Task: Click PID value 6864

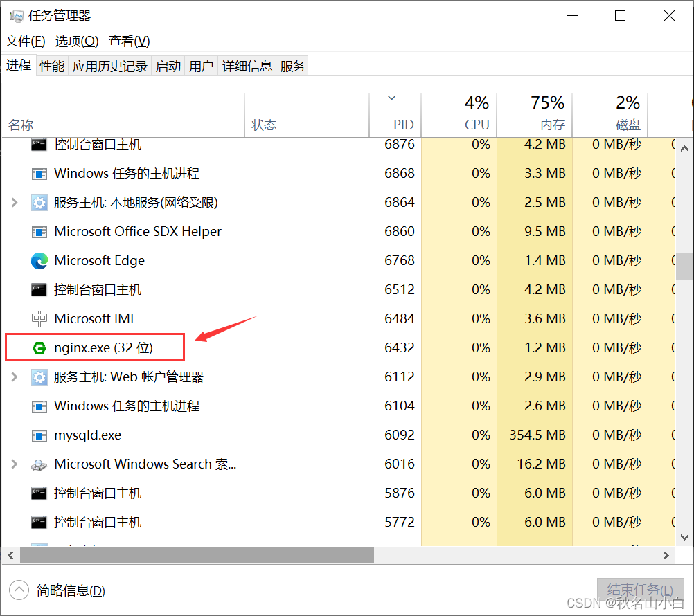Action: (400, 203)
